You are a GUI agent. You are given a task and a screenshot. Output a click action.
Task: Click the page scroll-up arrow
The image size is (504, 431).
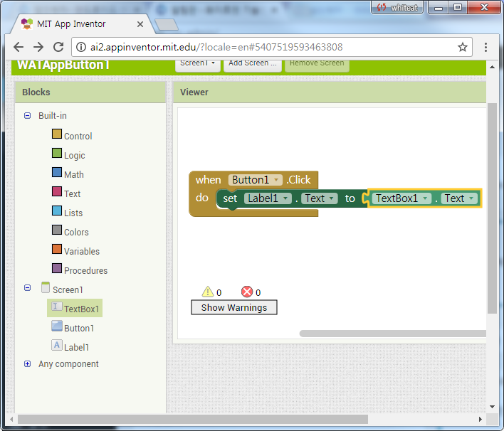pyautogui.click(x=492, y=67)
